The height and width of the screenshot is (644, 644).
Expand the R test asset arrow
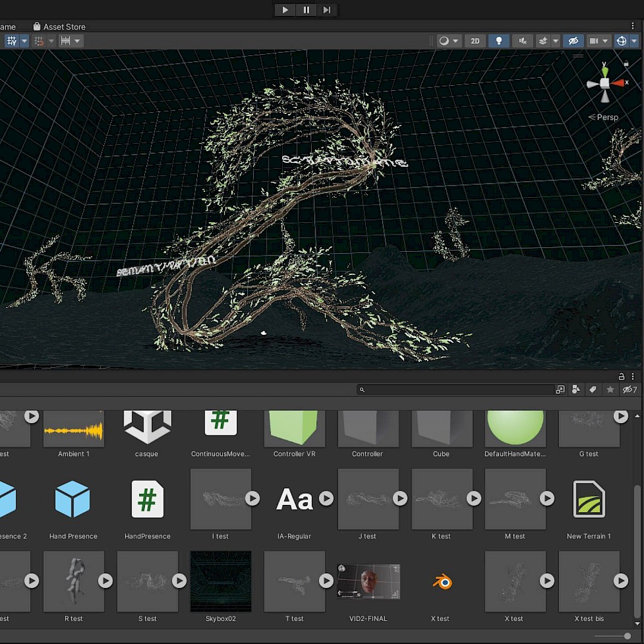pos(105,581)
